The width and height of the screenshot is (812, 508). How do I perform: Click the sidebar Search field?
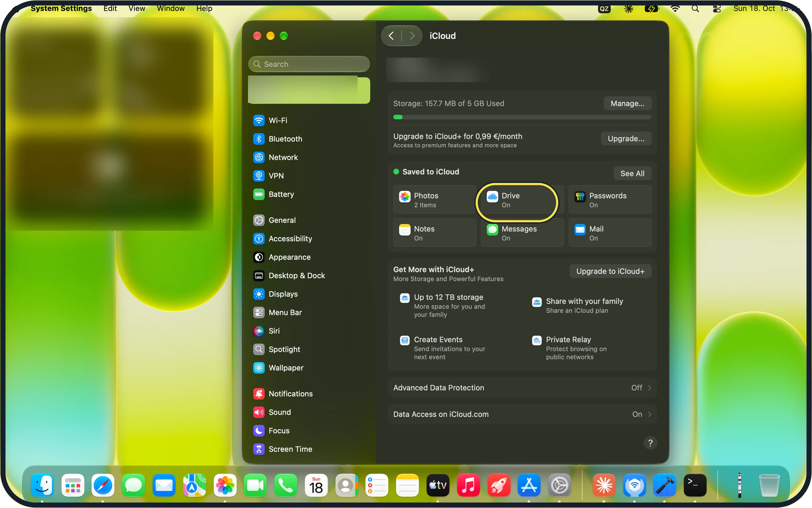pos(309,64)
